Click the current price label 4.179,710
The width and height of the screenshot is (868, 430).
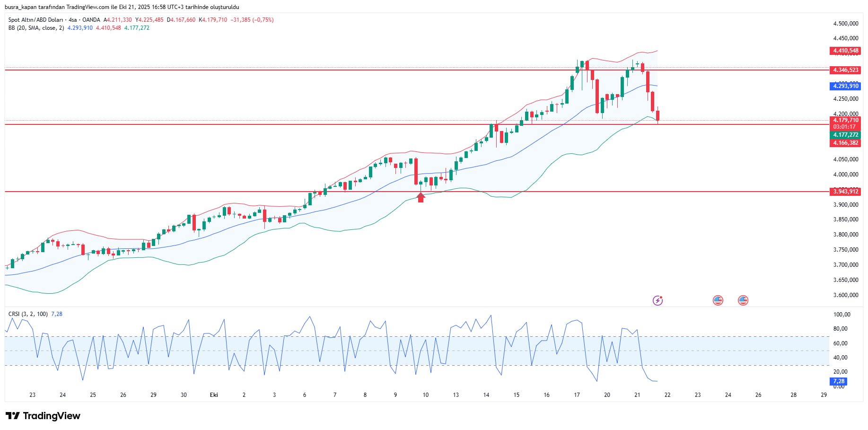tap(845, 120)
